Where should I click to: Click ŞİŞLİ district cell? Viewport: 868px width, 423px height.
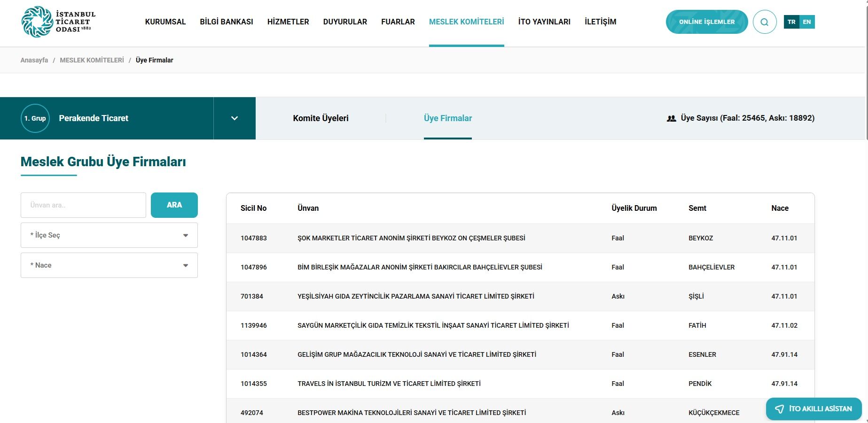point(696,296)
